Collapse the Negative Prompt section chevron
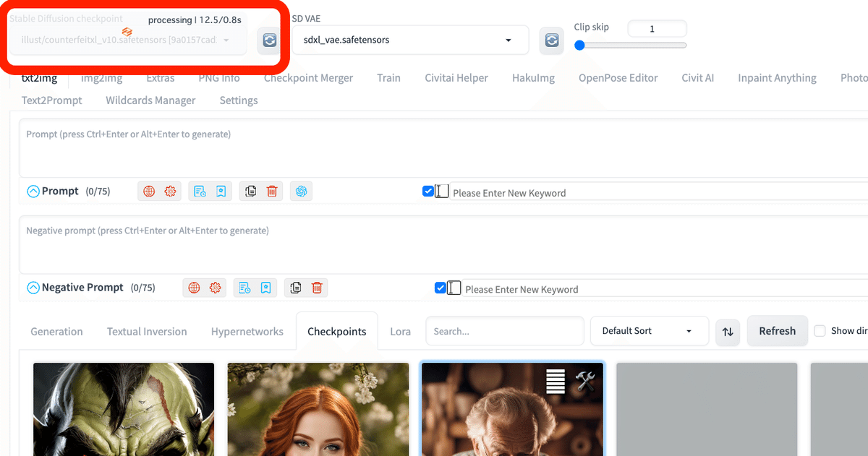Screen dimensions: 868x456 33,288
